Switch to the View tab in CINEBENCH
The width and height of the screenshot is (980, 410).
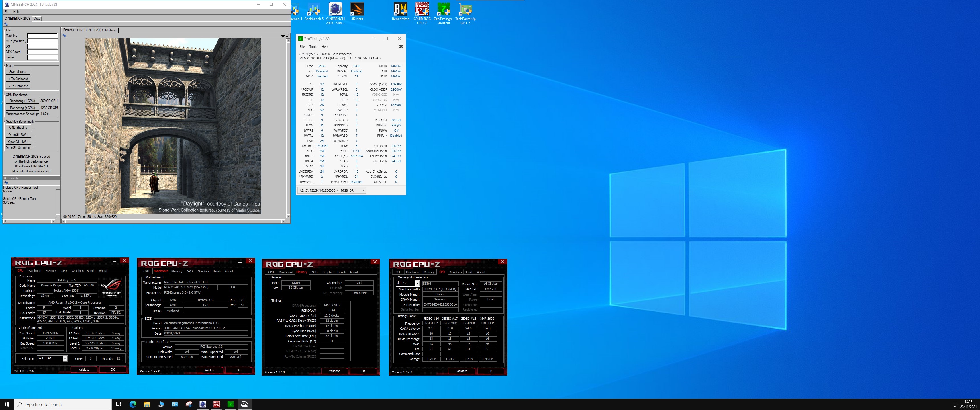[37, 19]
